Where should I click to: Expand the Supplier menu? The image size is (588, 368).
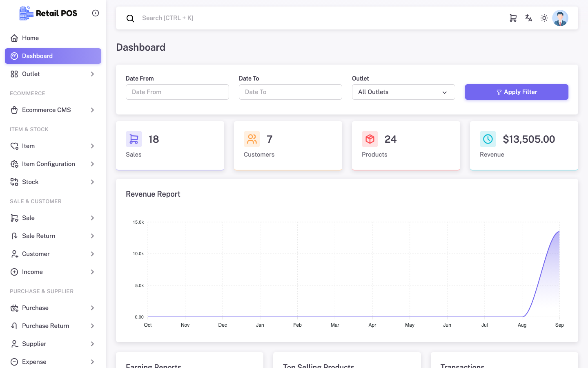53,344
